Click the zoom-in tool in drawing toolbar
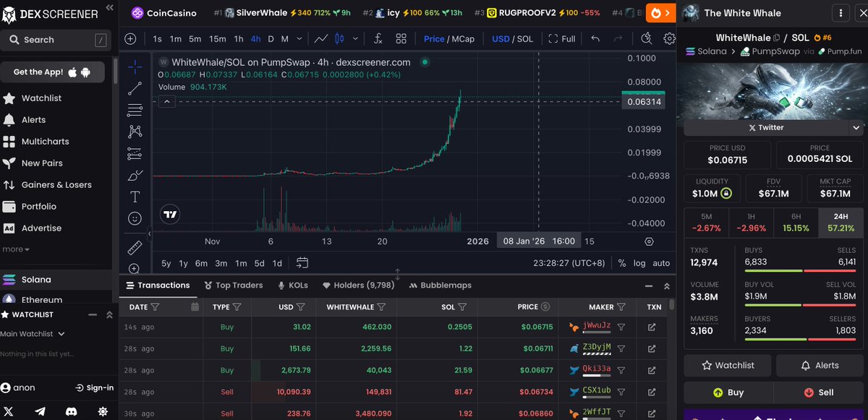The image size is (868, 420). tap(135, 268)
